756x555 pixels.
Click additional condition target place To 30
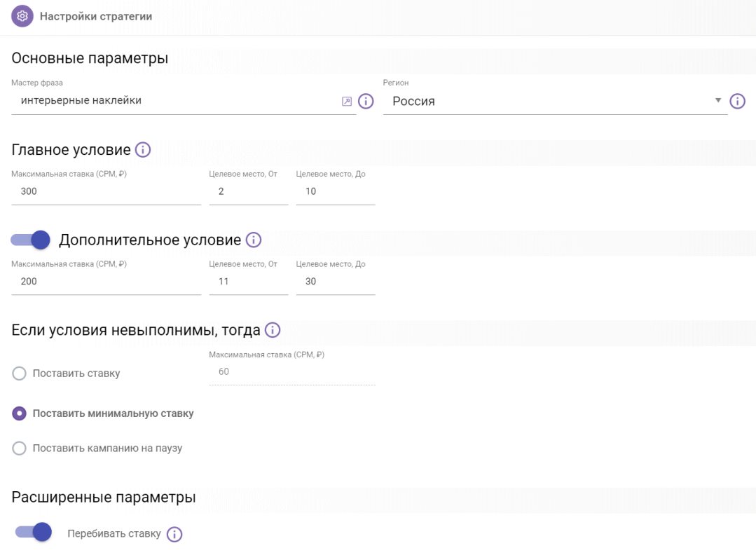pos(335,282)
